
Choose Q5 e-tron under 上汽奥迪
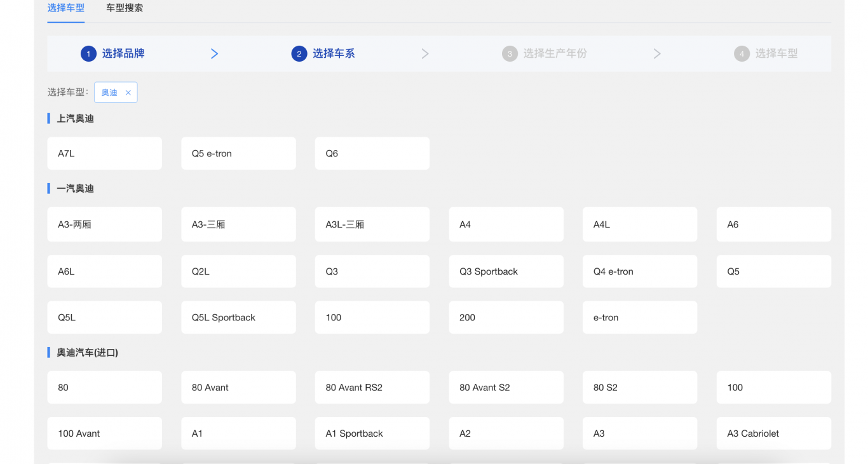point(239,154)
